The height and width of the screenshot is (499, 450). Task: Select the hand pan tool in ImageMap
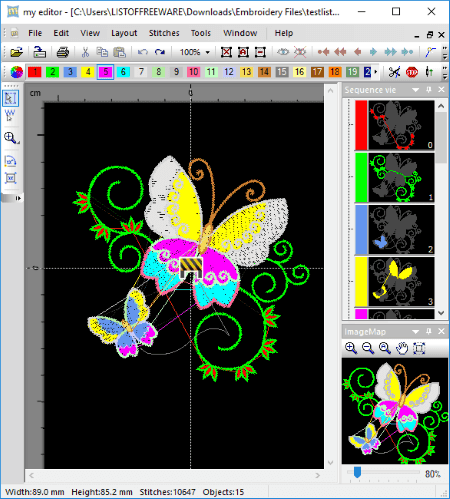pyautogui.click(x=402, y=348)
